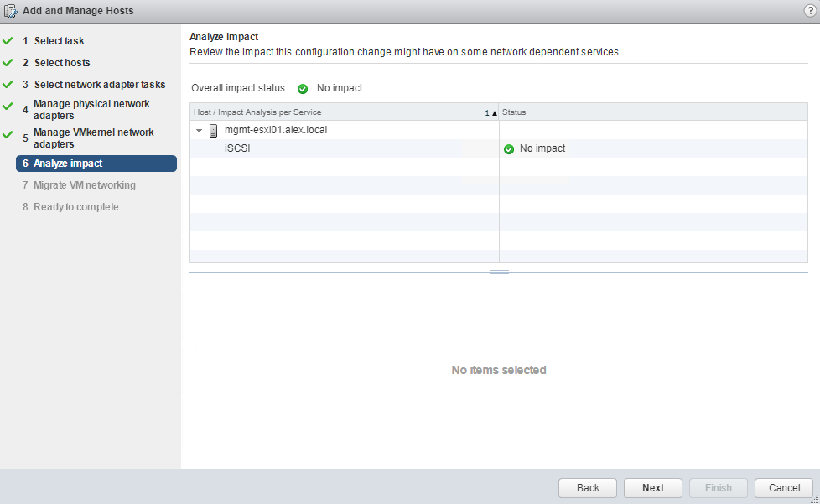
Task: Click the green checkmark beside Select task
Action: point(8,41)
